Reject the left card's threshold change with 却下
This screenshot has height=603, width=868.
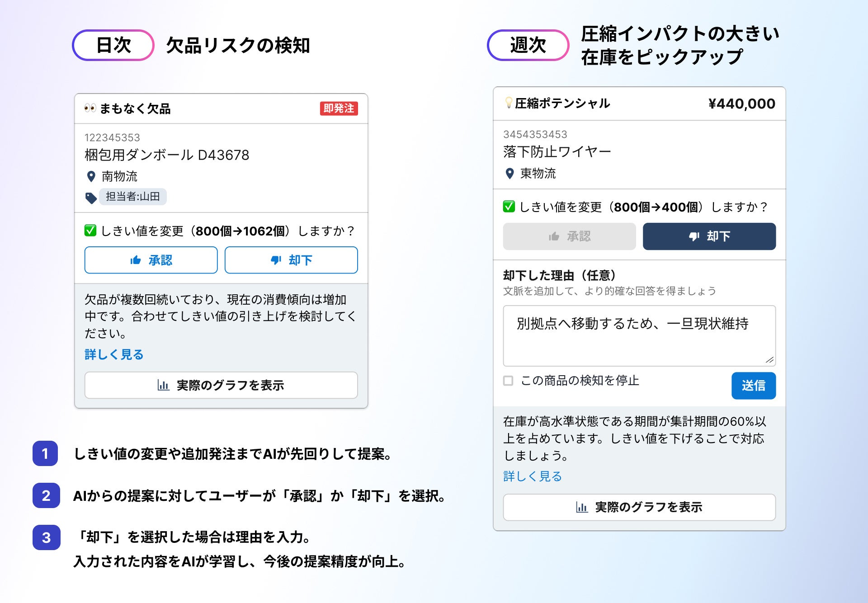(x=291, y=260)
